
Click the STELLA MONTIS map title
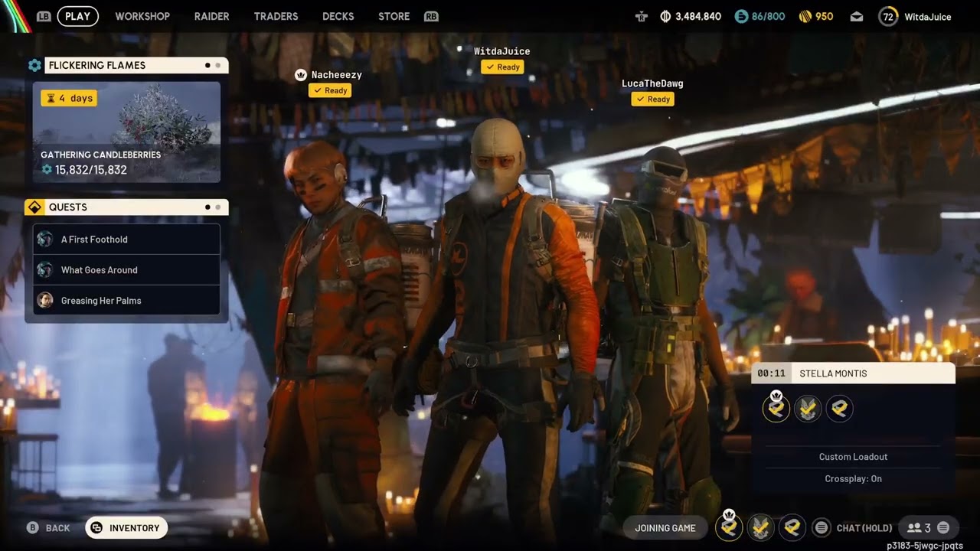tap(833, 373)
